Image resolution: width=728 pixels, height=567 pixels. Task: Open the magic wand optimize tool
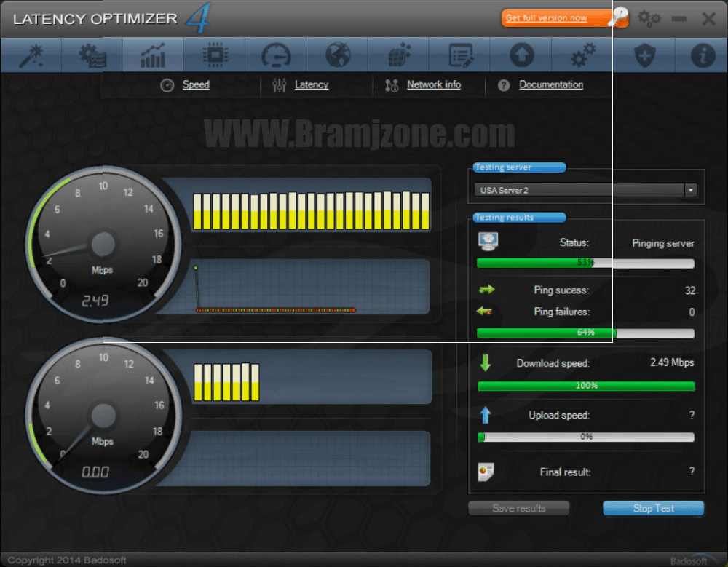pyautogui.click(x=31, y=55)
